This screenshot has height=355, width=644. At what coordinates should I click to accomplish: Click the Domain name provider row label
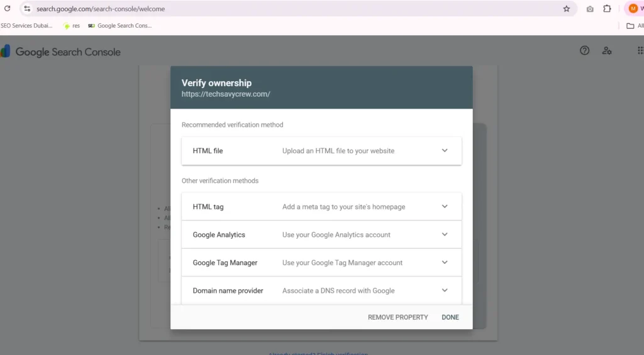coord(228,290)
